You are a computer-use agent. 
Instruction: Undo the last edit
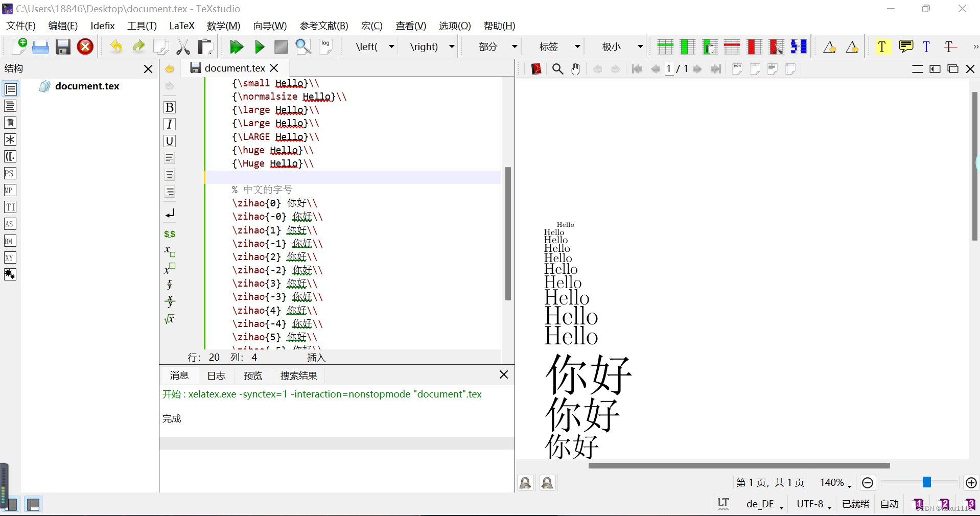pos(116,46)
